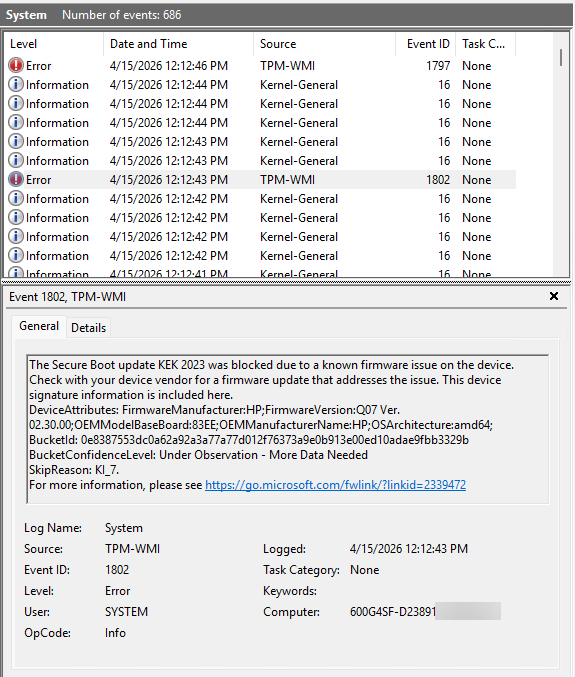Click the BucketConfidenceLevel Under Observation line
The image size is (575, 677).
click(x=199, y=455)
